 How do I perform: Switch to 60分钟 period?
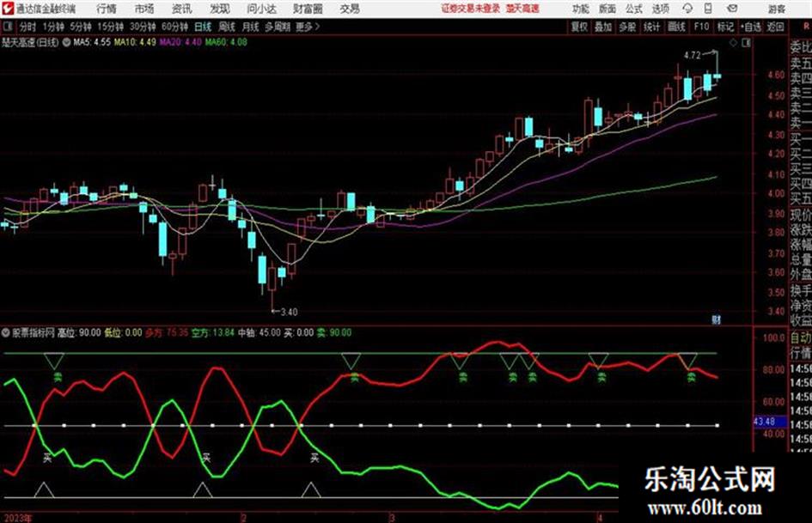(174, 27)
